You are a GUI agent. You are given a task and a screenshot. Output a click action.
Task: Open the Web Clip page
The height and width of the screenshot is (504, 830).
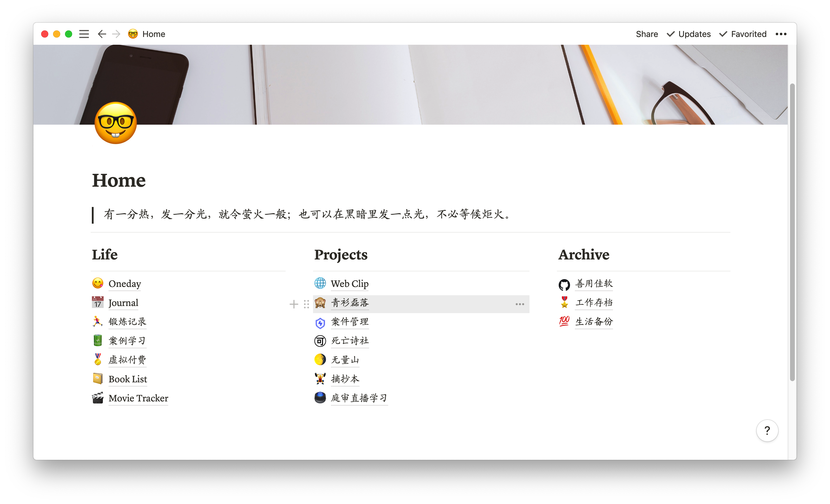(350, 284)
